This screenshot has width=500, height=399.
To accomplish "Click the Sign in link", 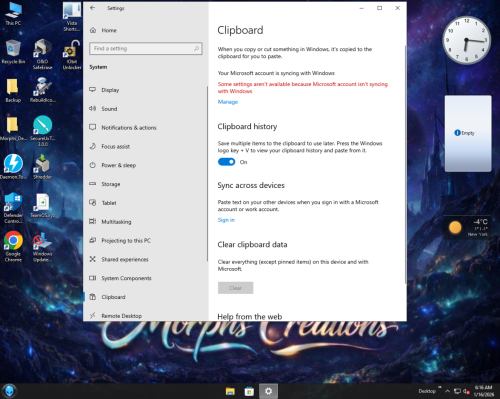I will (226, 220).
